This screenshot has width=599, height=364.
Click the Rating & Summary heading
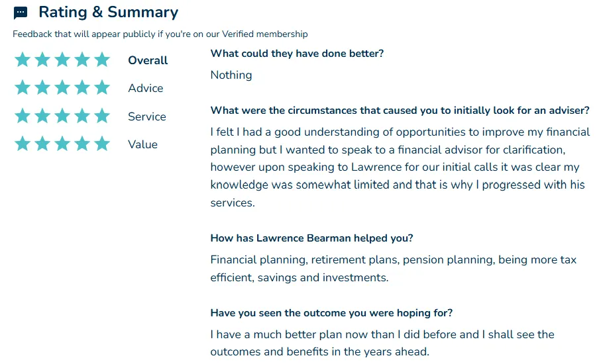pyautogui.click(x=109, y=12)
